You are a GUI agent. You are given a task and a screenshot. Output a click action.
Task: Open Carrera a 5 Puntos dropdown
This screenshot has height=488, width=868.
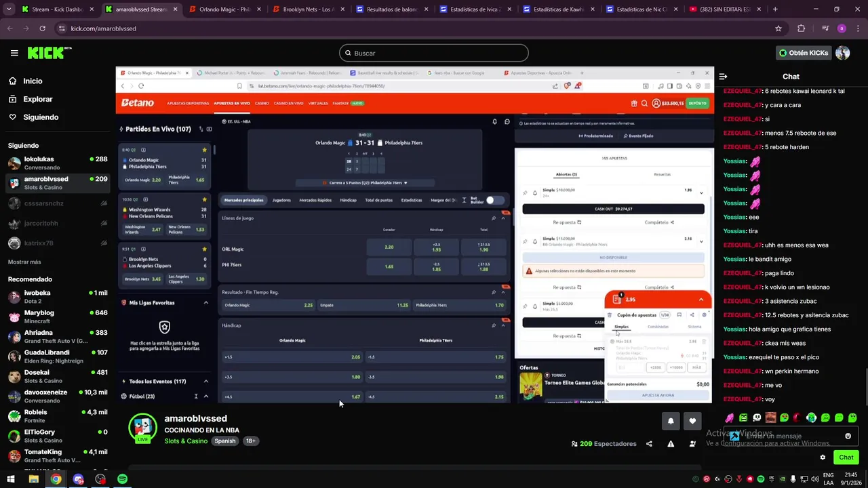pyautogui.click(x=366, y=183)
